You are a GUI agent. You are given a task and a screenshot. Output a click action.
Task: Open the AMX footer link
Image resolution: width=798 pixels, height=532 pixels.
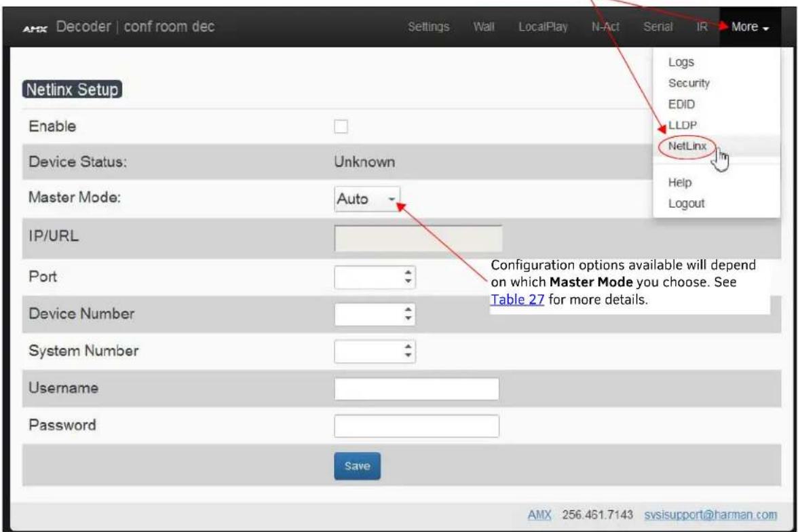539,514
